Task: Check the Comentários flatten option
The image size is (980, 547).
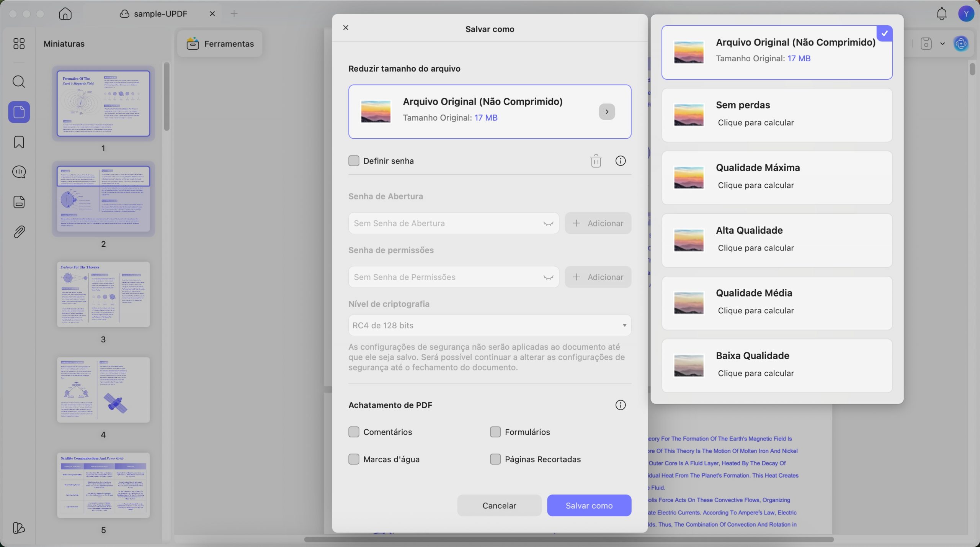Action: coord(354,432)
